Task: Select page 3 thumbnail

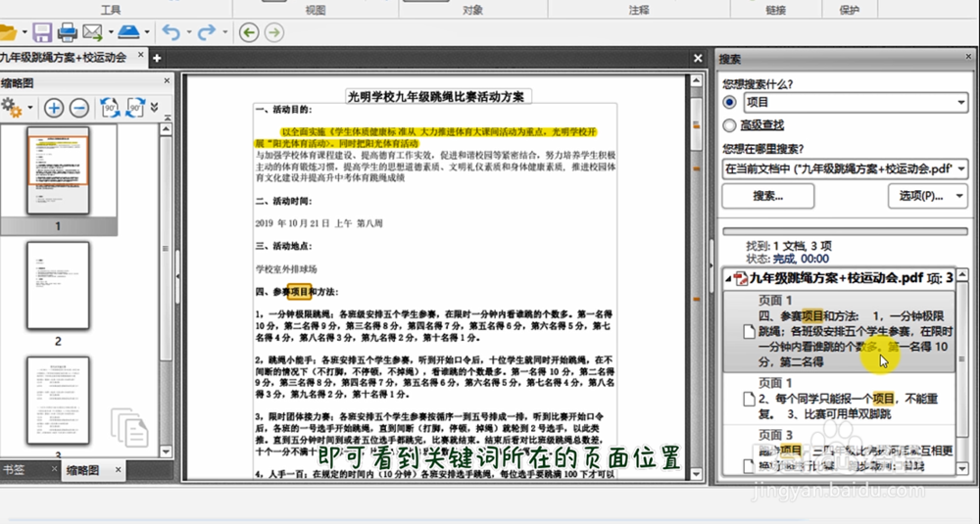Action: click(58, 401)
